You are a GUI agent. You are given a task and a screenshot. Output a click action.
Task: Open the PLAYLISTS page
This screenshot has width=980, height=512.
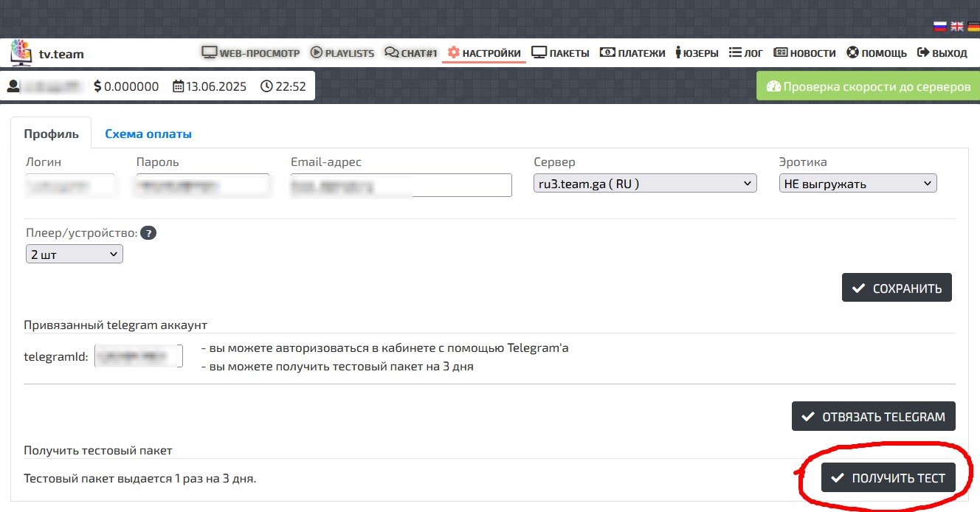pos(342,53)
